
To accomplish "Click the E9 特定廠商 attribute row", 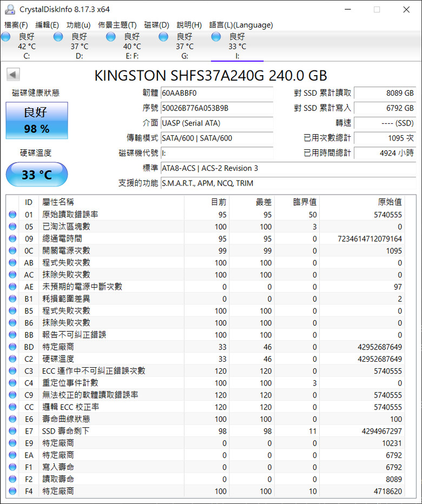I will click(x=205, y=443).
